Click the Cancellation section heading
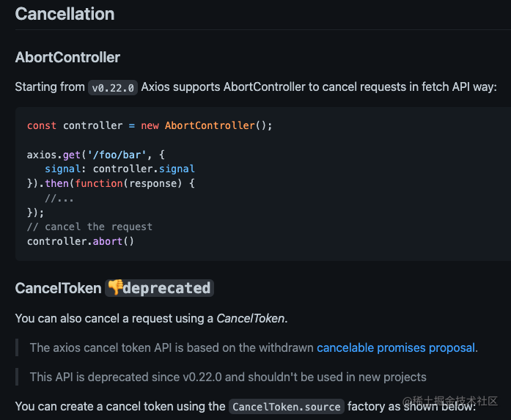 [x=65, y=14]
